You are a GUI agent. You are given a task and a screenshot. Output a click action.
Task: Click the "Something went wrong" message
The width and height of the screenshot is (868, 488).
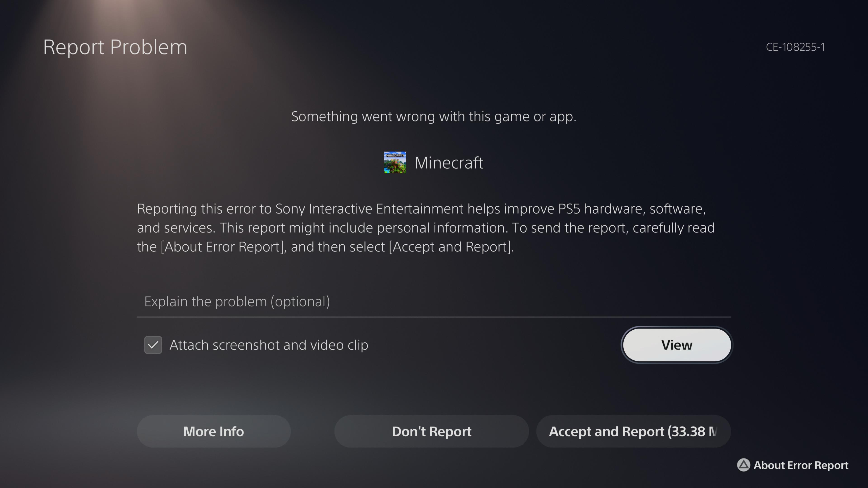pyautogui.click(x=434, y=117)
